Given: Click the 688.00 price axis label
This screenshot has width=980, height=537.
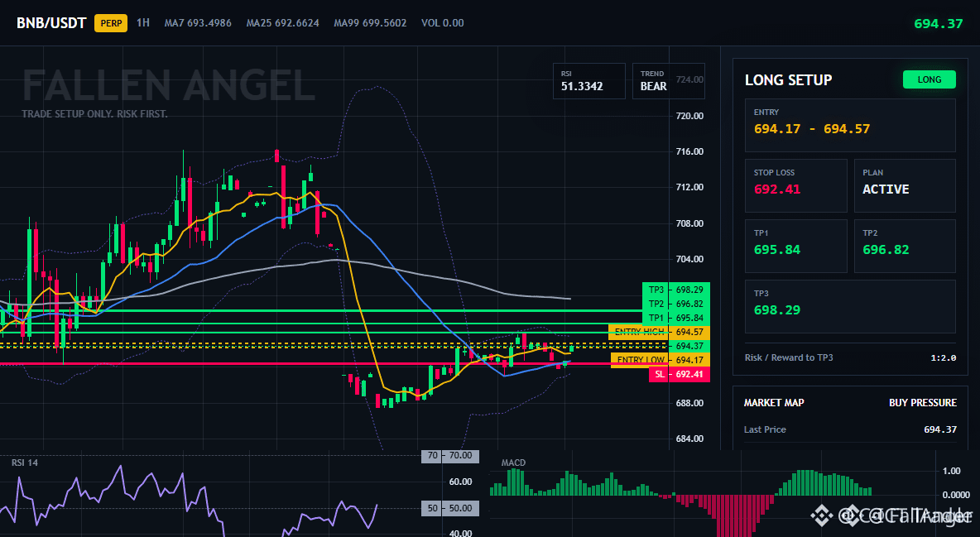Looking at the screenshot, I should (x=689, y=403).
